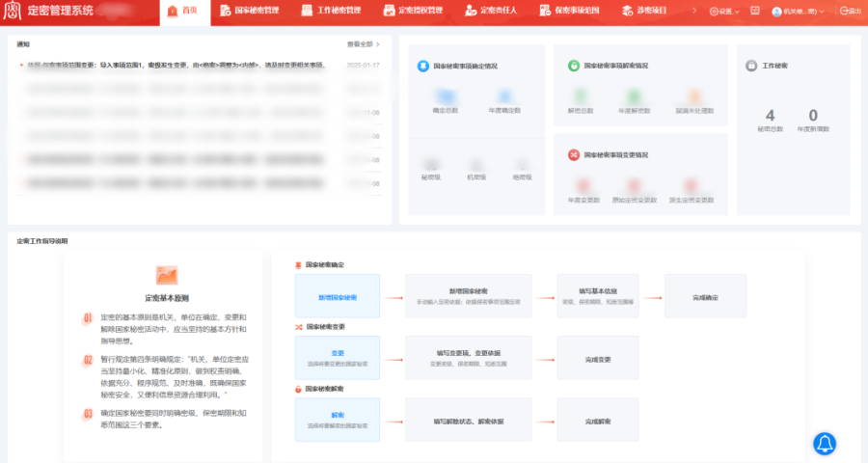Click the orange 定密基本原则 image icon

point(167,275)
